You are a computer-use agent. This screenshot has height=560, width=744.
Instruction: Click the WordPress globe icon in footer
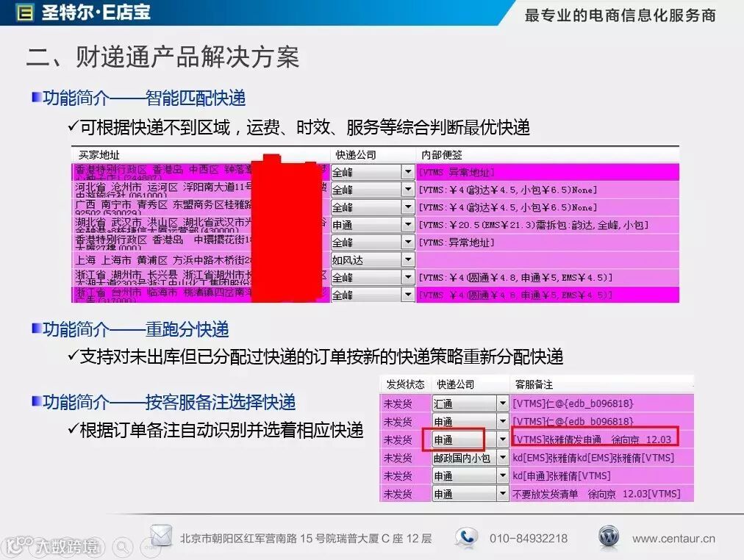pos(609,538)
